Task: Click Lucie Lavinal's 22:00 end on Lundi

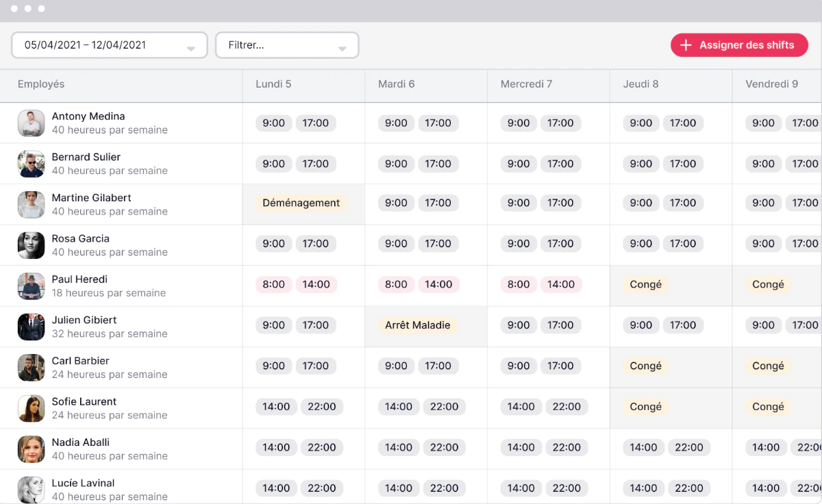Action: click(322, 488)
